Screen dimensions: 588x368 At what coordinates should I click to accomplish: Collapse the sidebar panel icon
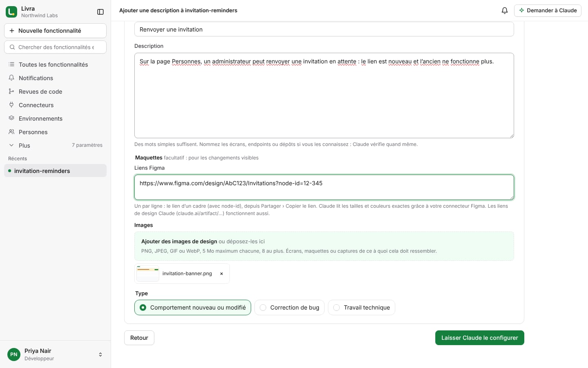100,12
